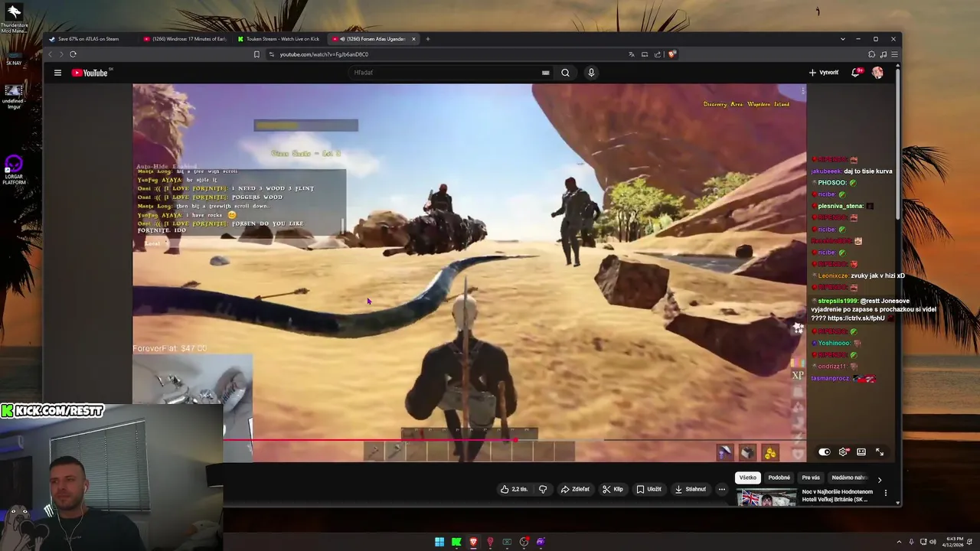This screenshot has height=551, width=980.
Task: Open video player settings gear
Action: pyautogui.click(x=843, y=452)
